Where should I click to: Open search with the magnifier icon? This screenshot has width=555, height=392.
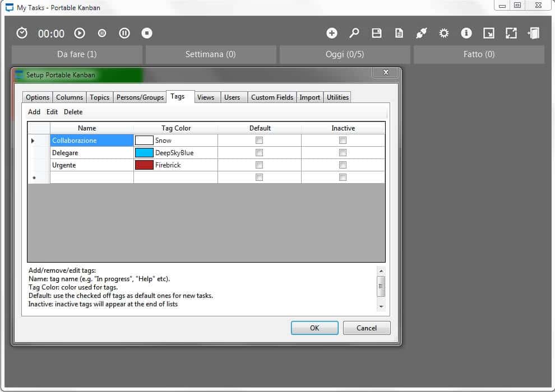[354, 33]
